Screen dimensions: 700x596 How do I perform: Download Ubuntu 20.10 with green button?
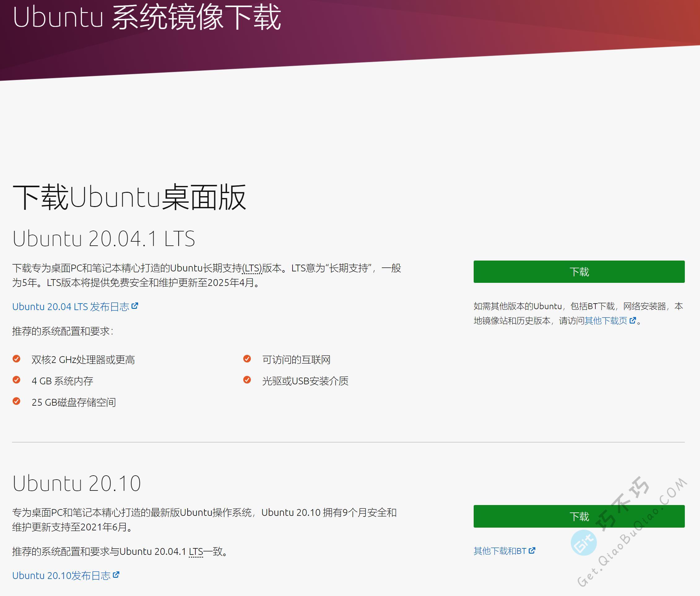(x=579, y=516)
